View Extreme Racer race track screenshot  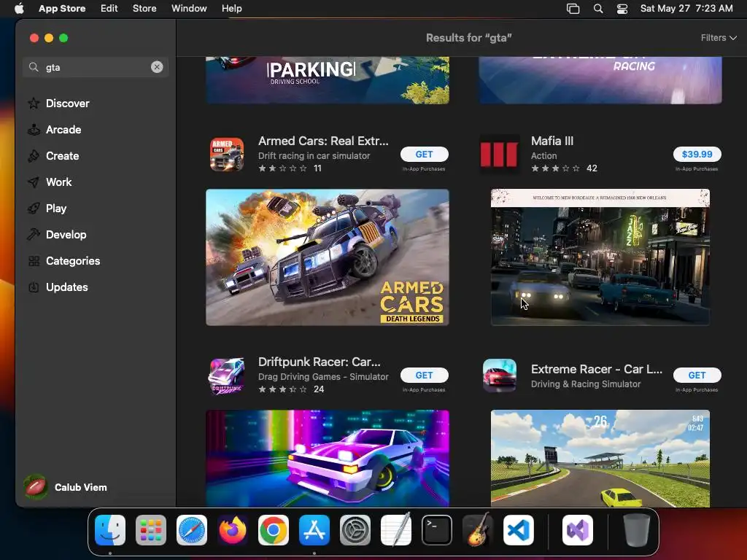coord(600,458)
